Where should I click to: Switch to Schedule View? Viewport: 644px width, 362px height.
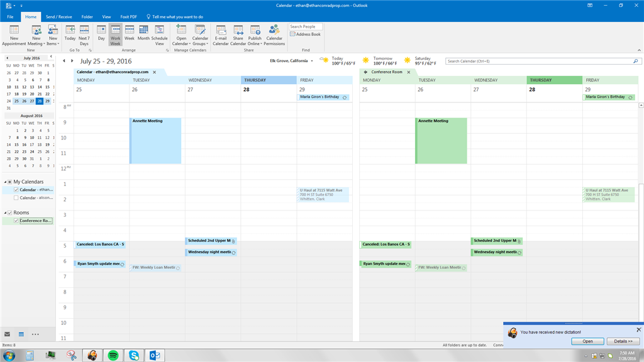(x=159, y=35)
